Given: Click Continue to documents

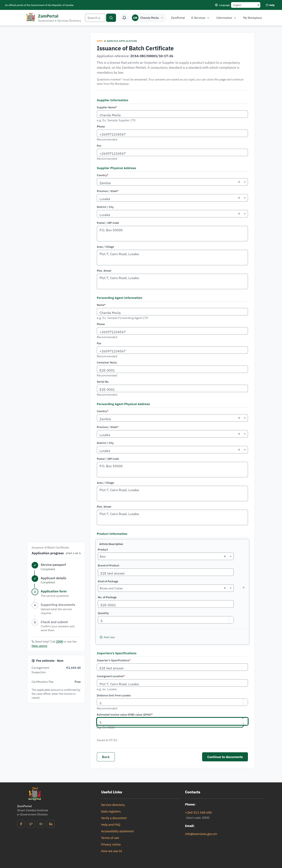Looking at the screenshot, I should [x=225, y=757].
